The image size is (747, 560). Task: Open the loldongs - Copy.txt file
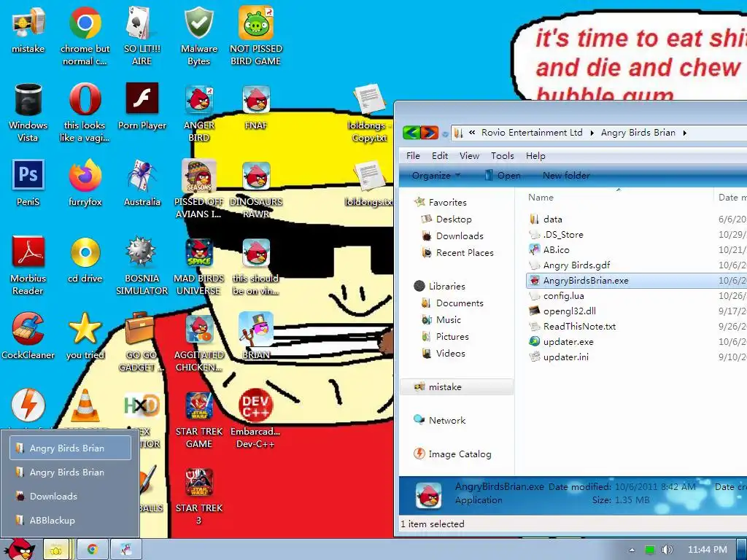click(369, 113)
